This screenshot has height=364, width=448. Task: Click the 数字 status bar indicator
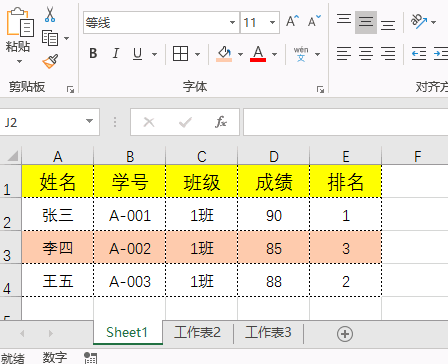[55, 358]
